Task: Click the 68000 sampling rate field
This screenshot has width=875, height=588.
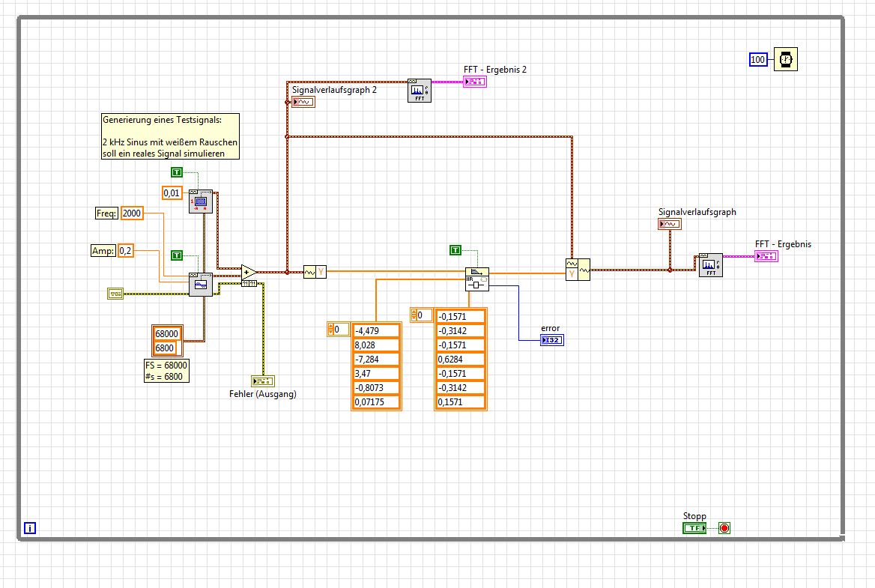Action: (167, 333)
